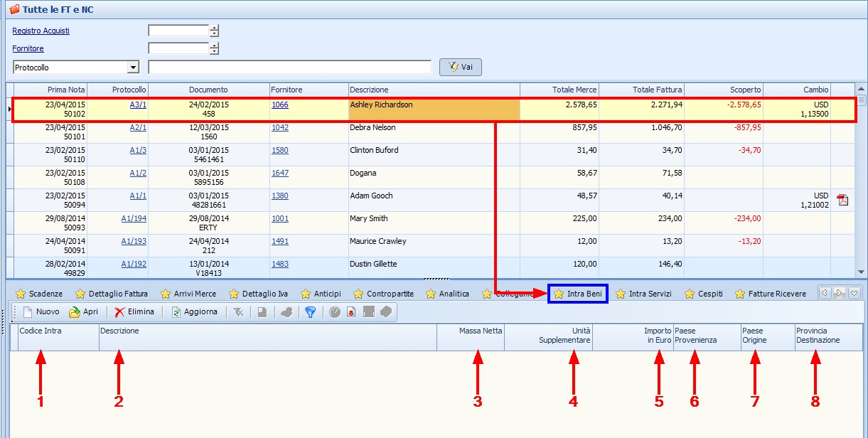Click the Vai button
Screen dimensions: 868x438
460,67
